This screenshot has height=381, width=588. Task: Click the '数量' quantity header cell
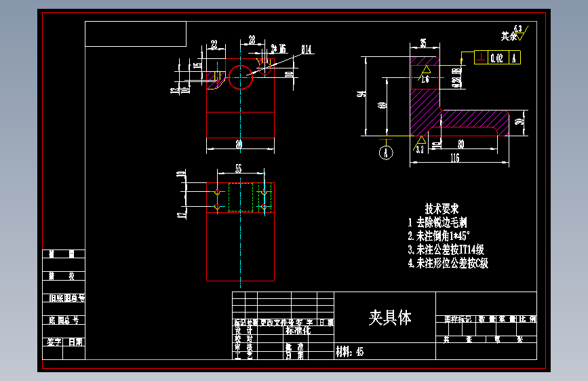click(x=486, y=319)
